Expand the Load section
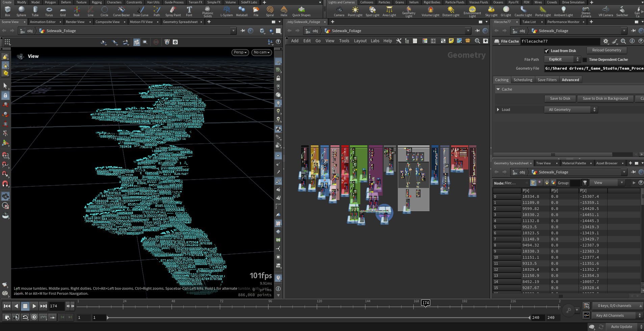Image resolution: width=644 pixels, height=331 pixels. pos(498,110)
